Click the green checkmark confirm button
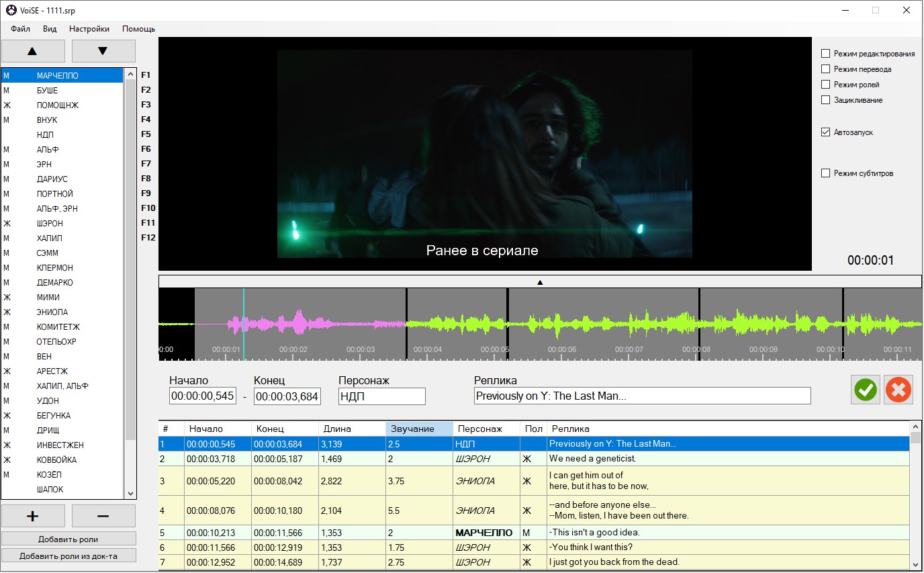This screenshot has height=573, width=924. [866, 390]
